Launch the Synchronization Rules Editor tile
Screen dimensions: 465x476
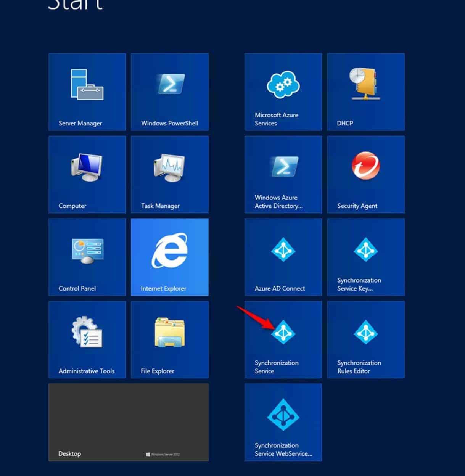pos(366,339)
